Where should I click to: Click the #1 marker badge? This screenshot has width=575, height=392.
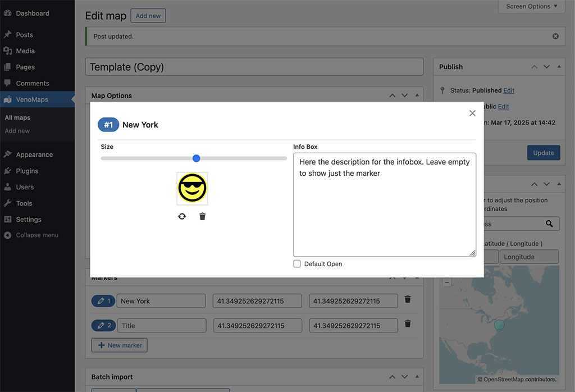108,125
